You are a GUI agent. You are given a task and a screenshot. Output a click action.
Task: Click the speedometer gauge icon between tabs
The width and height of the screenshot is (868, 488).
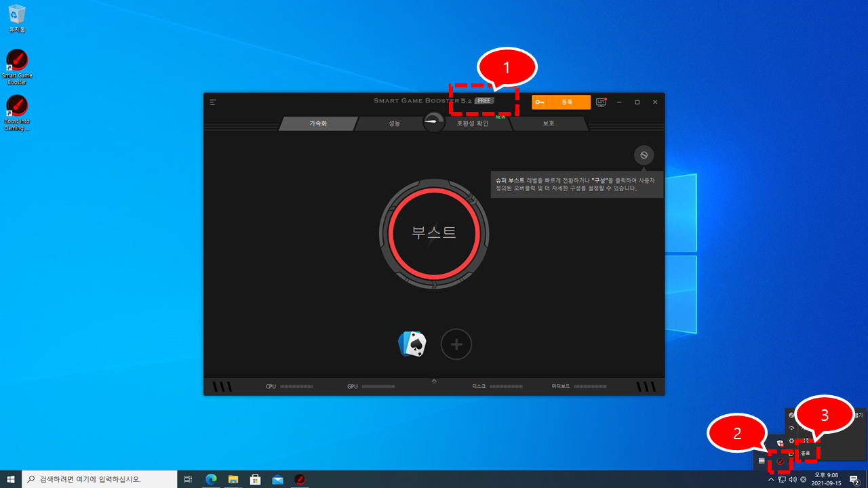tap(434, 122)
